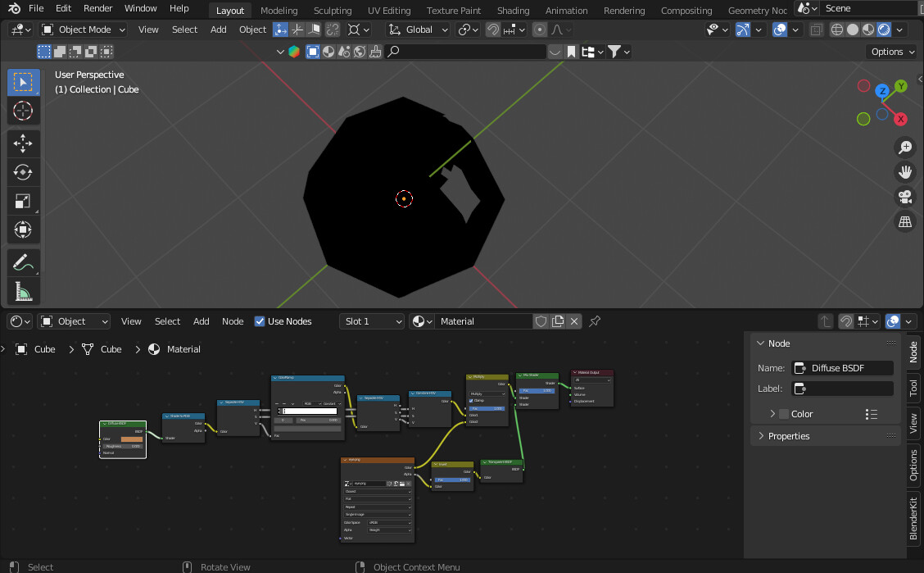Toggle the show gizmo button

pos(742,30)
